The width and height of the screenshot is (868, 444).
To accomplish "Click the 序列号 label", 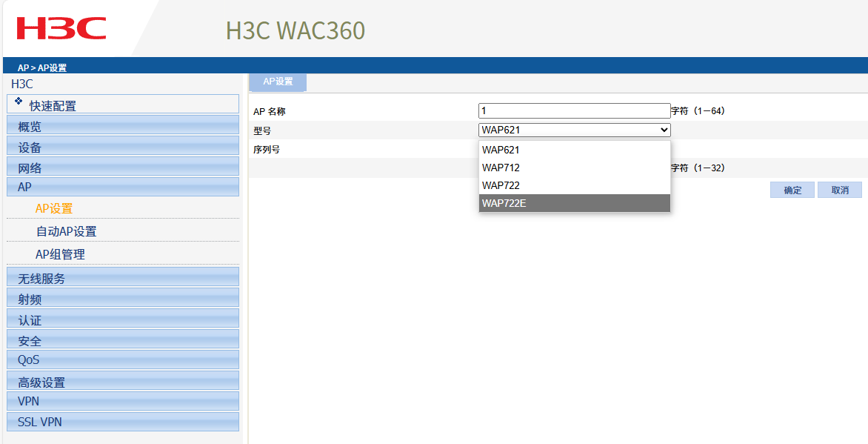I will 267,150.
